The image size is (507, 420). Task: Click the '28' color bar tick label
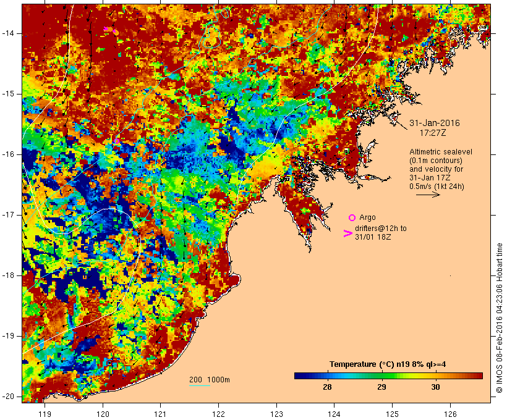pyautogui.click(x=327, y=387)
